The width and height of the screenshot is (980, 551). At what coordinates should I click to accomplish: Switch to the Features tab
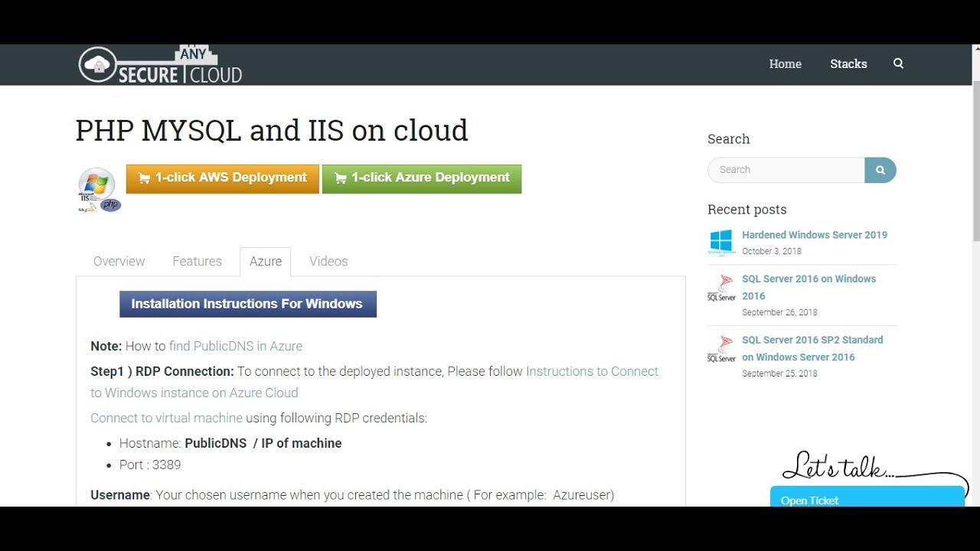point(197,261)
